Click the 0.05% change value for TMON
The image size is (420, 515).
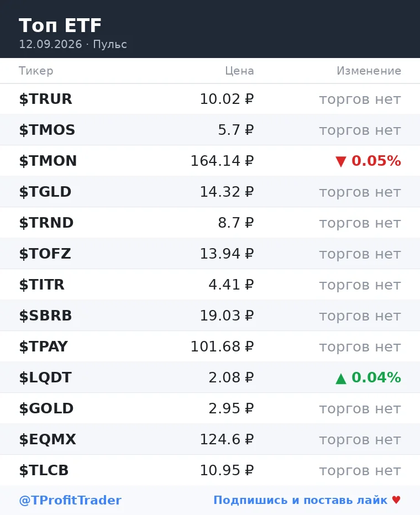pyautogui.click(x=376, y=161)
